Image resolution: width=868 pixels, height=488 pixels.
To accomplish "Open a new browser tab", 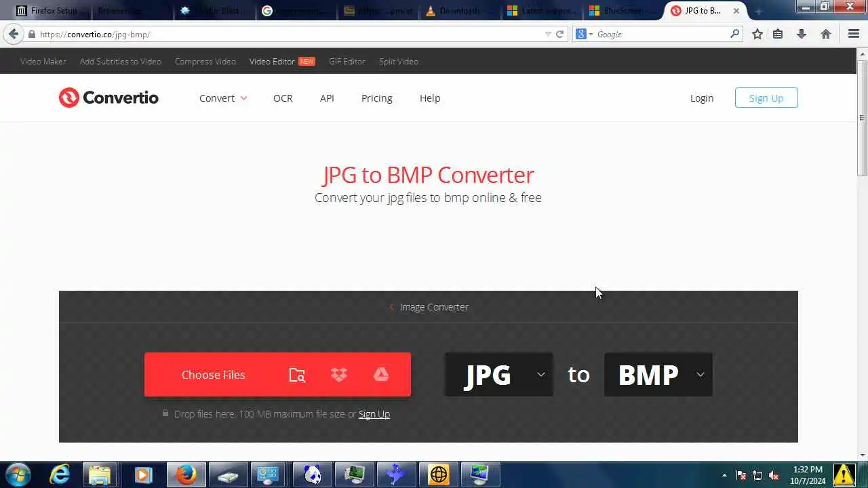I will pyautogui.click(x=759, y=11).
